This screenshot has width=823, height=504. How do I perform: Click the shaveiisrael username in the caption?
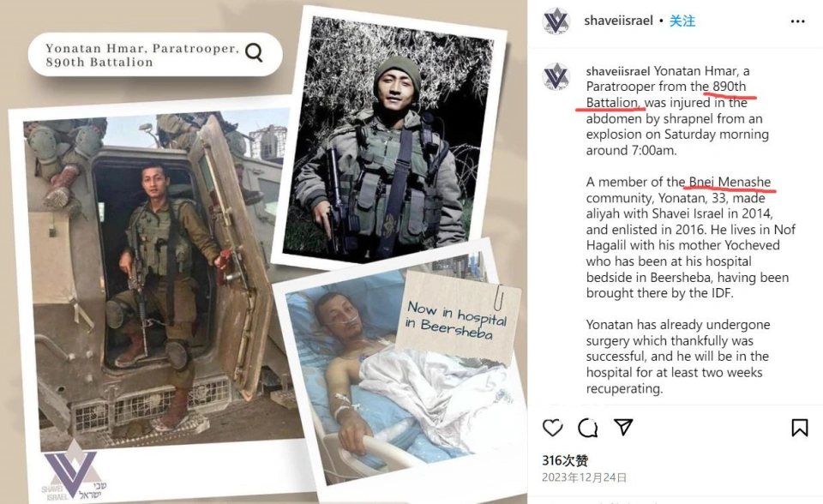pyautogui.click(x=618, y=71)
